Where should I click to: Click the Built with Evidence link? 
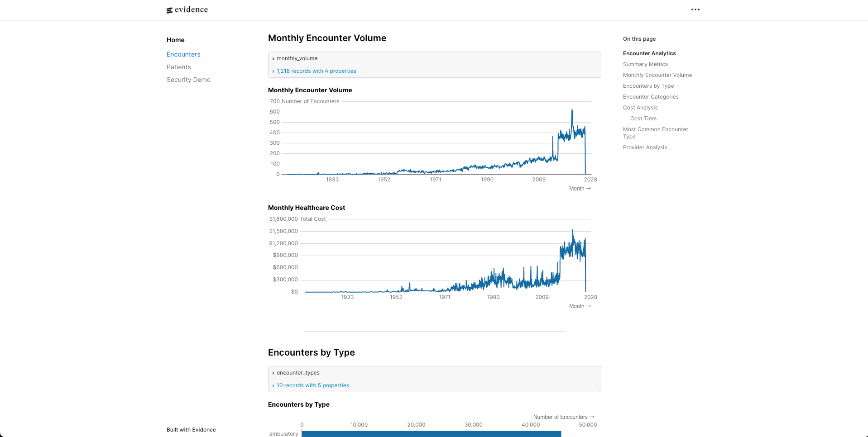[191, 430]
